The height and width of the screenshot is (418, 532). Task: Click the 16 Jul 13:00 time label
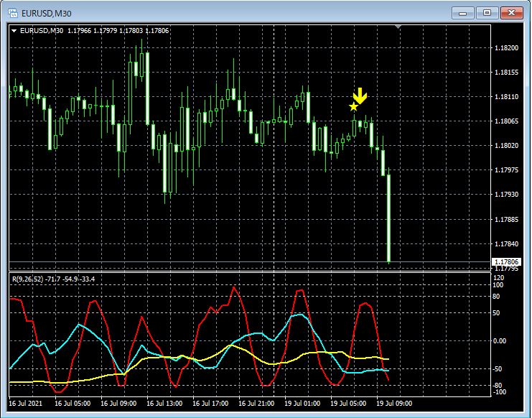pyautogui.click(x=164, y=404)
